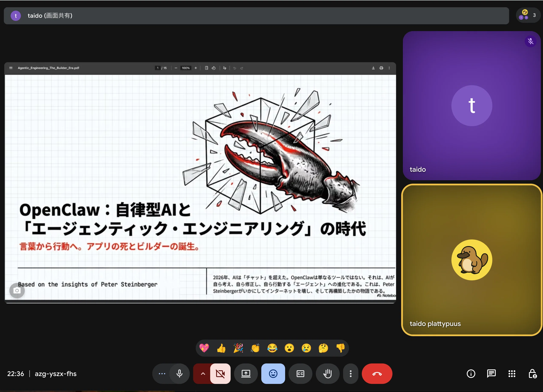Send the thinking face reaction
This screenshot has height=392, width=543.
coord(323,348)
